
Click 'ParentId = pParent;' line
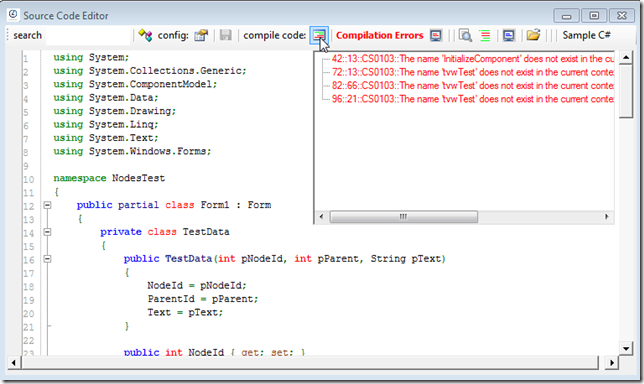click(x=203, y=299)
